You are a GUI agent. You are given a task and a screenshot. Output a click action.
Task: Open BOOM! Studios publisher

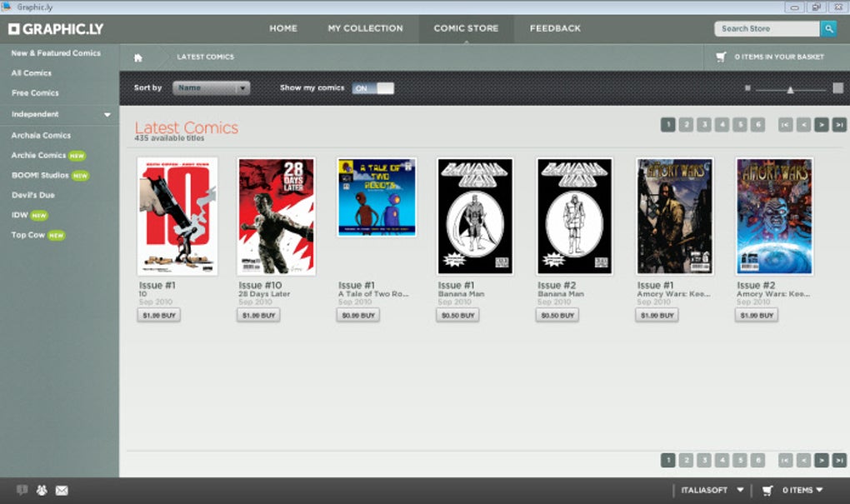(40, 176)
